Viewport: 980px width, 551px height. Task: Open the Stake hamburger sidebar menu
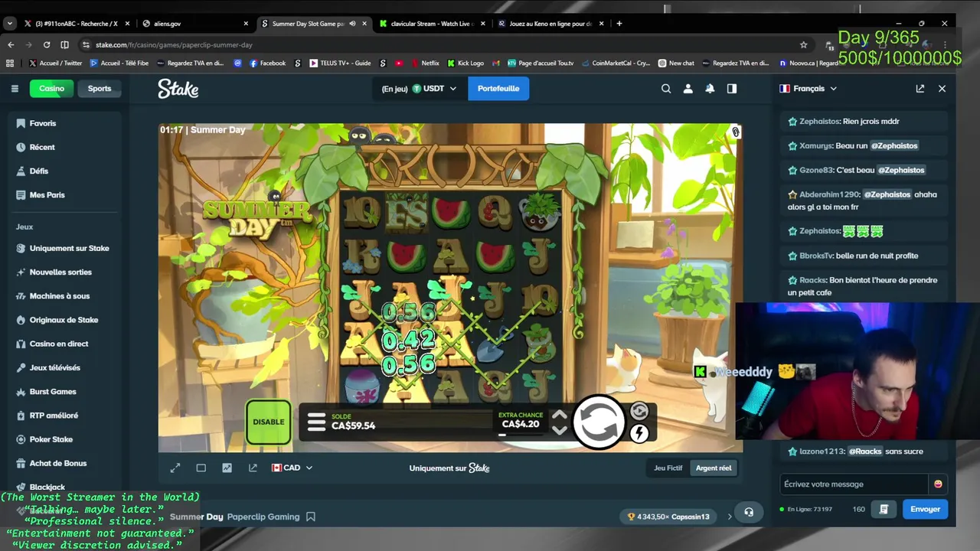coord(15,89)
